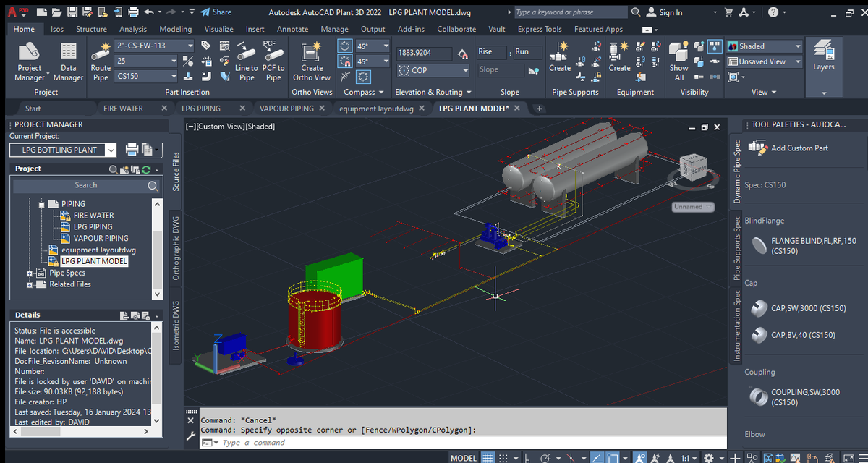The height and width of the screenshot is (463, 868).
Task: Click the Plot printer icon
Action: click(x=133, y=12)
